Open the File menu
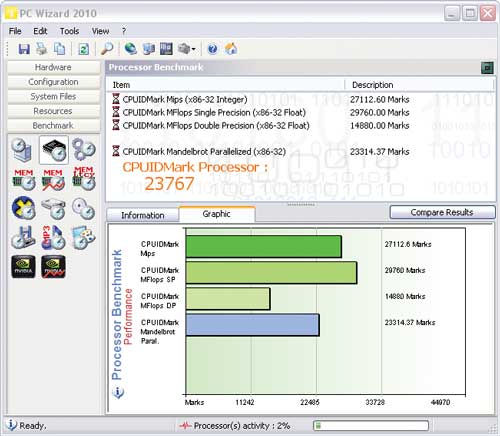This screenshot has width=500, height=436. 15,31
